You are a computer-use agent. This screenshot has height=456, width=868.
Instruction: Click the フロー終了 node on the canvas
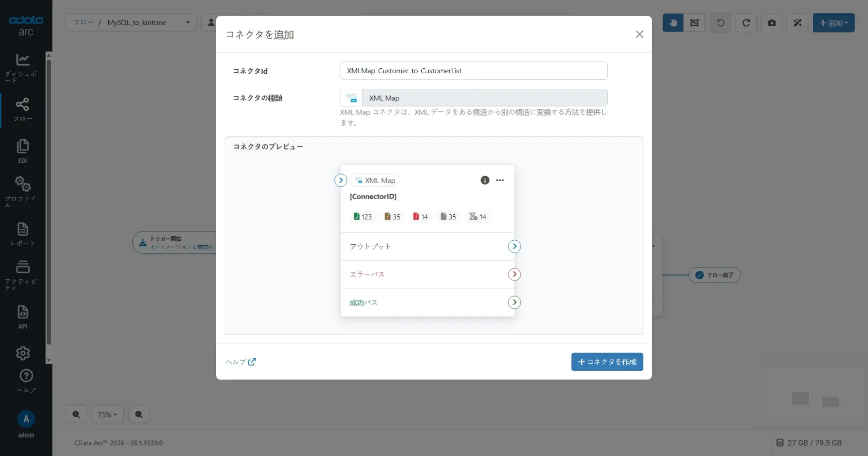[x=715, y=275]
